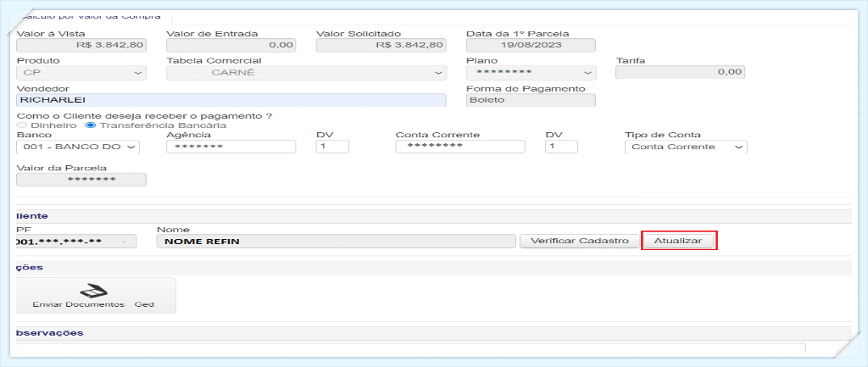This screenshot has height=367, width=868.
Task: Click the Observações section heading
Action: (50, 333)
